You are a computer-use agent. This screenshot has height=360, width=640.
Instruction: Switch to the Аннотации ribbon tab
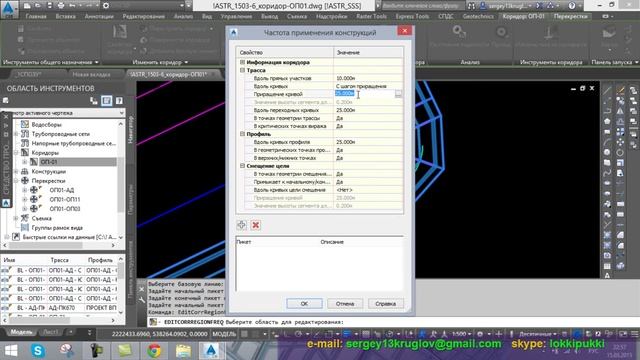(99, 16)
